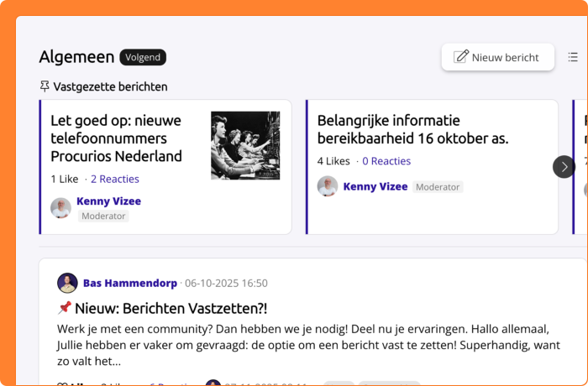The height and width of the screenshot is (386, 588).
Task: Click Bas Hammendorp avatar picture
Action: coord(67,283)
